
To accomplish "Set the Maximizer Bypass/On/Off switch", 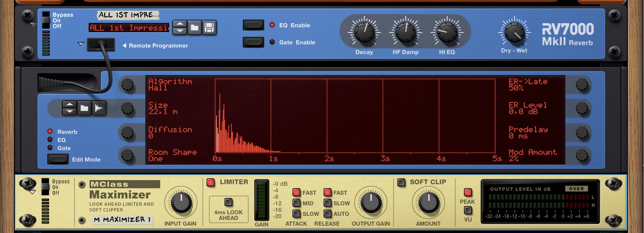I will point(45,187).
